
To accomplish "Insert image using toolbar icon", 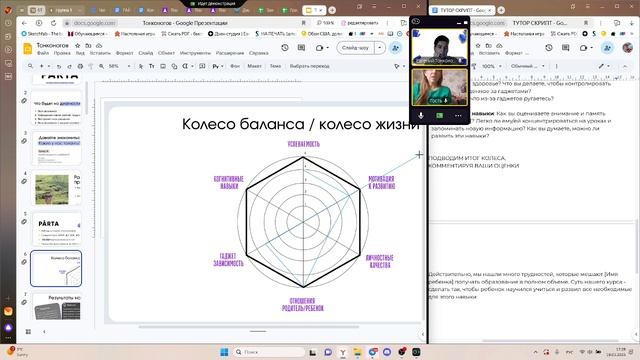I will 163,66.
